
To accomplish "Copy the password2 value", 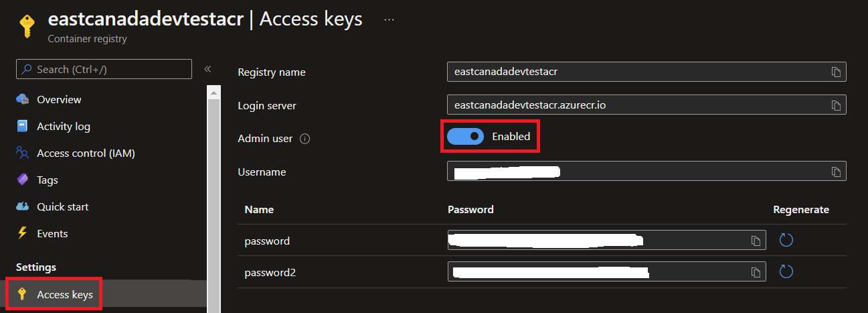I will [x=756, y=272].
